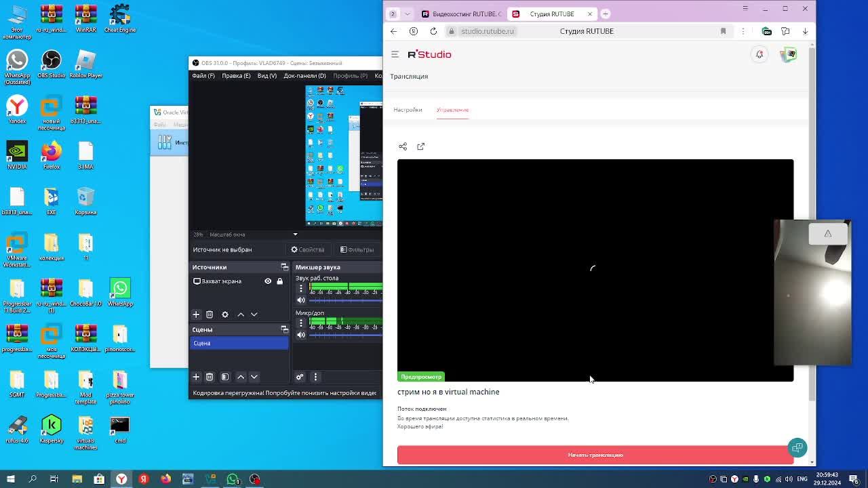This screenshot has width=868, height=488.
Task: Delete selected source with Sources trash icon
Action: click(210, 314)
